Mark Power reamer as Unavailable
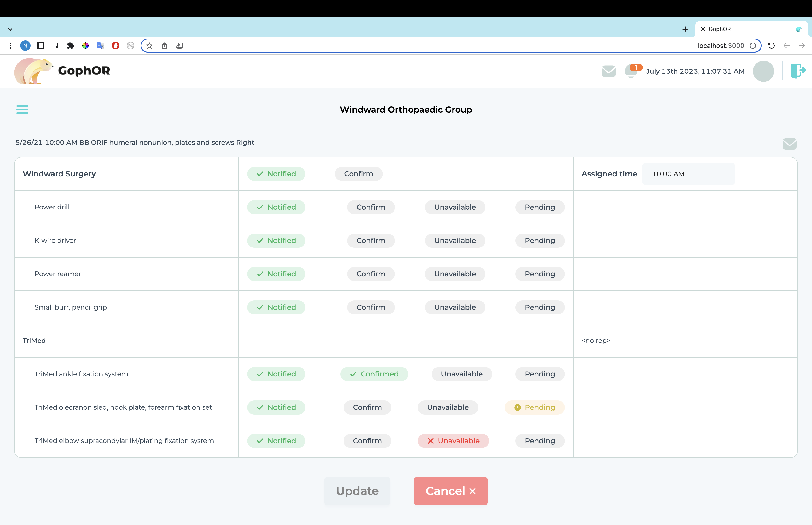812x525 pixels. tap(455, 274)
